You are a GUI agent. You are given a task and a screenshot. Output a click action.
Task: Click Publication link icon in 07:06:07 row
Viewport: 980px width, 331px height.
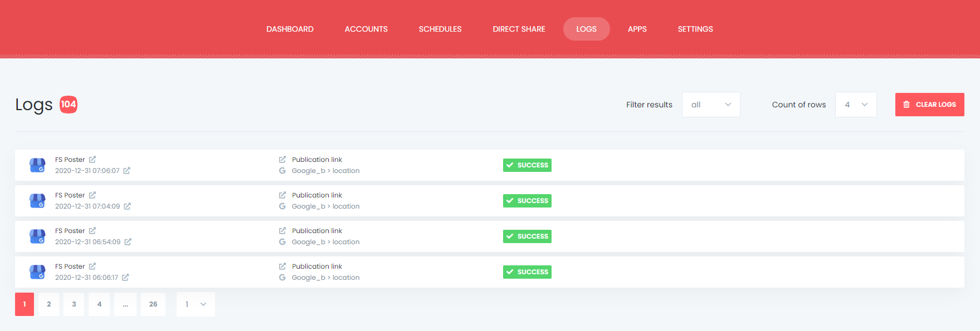pyautogui.click(x=282, y=160)
